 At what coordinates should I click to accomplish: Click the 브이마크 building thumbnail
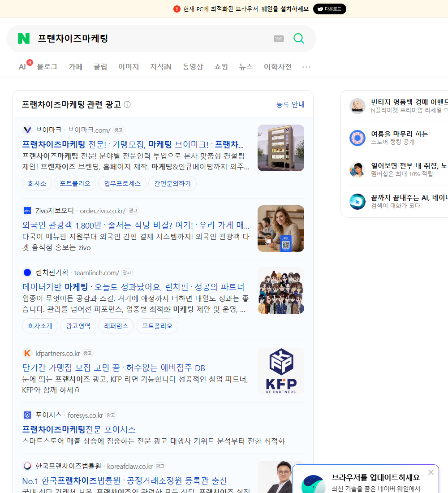(281, 148)
